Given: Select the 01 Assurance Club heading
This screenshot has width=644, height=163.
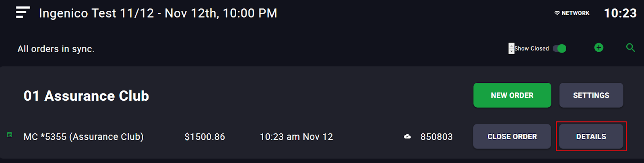Looking at the screenshot, I should (87, 96).
